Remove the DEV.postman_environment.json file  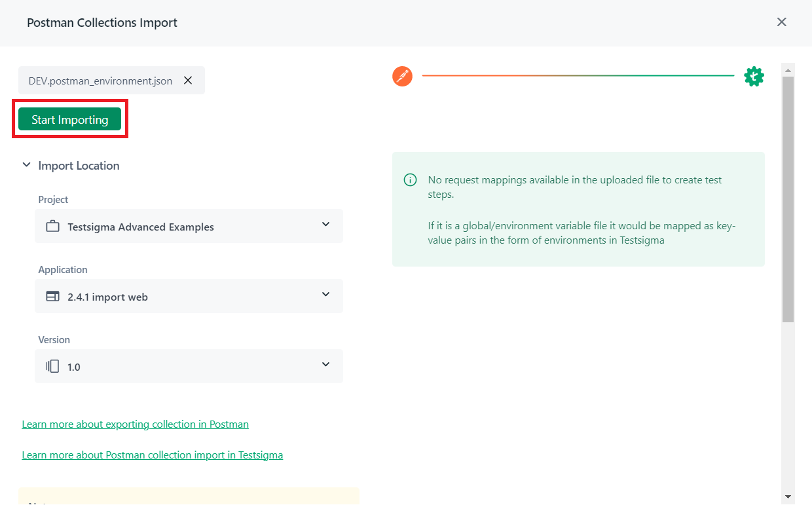[x=188, y=81]
